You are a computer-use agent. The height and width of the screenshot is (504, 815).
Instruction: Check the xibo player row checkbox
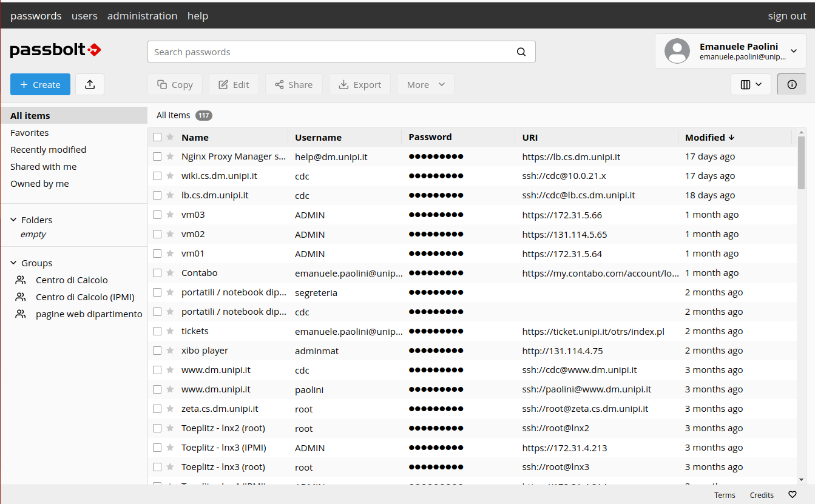(x=157, y=351)
